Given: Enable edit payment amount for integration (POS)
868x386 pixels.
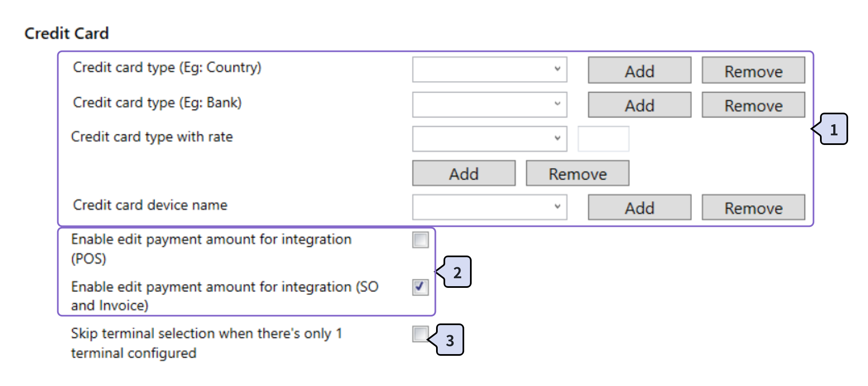Looking at the screenshot, I should tap(420, 240).
